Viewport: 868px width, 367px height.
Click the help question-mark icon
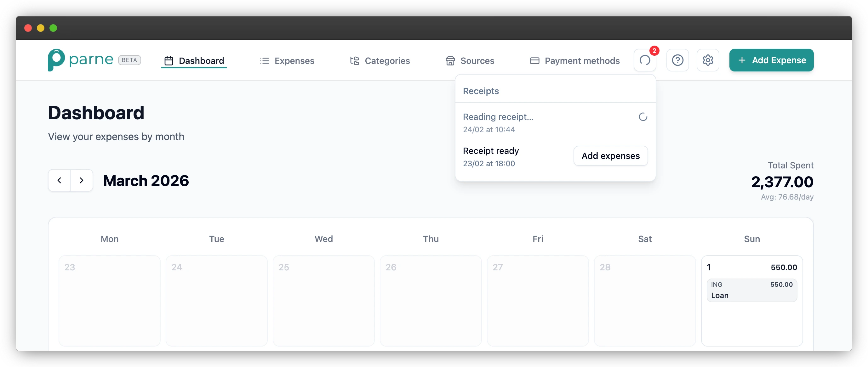tap(678, 60)
